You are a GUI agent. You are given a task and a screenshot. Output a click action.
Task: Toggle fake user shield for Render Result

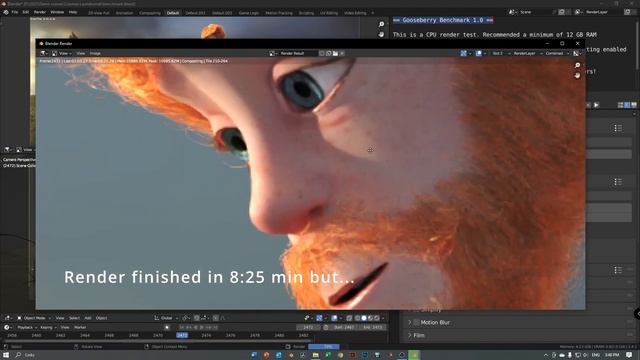point(322,53)
